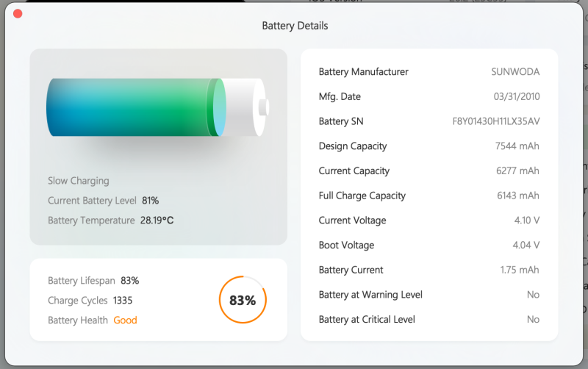Click the Battery Current 1.75 mAh value
The image size is (588, 369).
coord(519,270)
